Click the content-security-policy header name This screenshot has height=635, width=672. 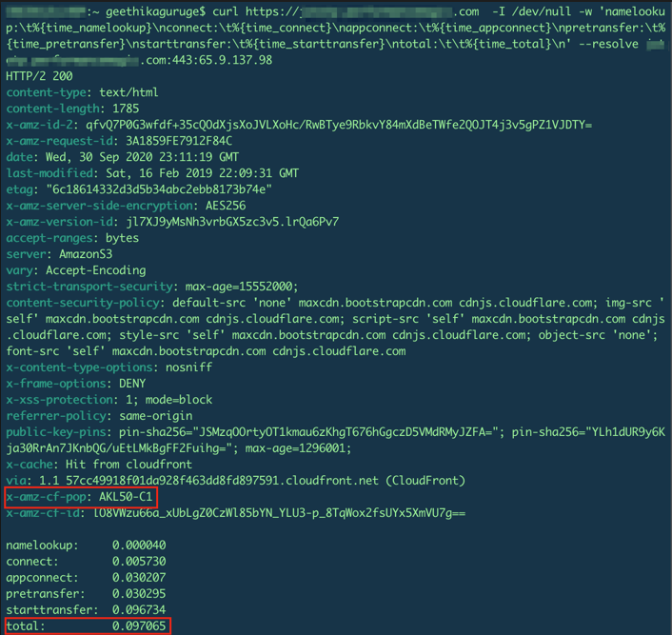83,303
